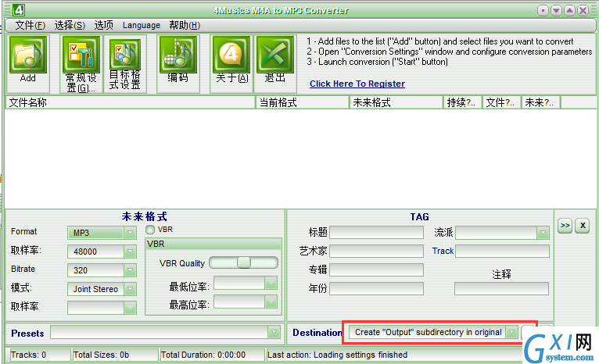Open the 目标格式设置 target format icon
599x364 pixels.
tap(125, 55)
